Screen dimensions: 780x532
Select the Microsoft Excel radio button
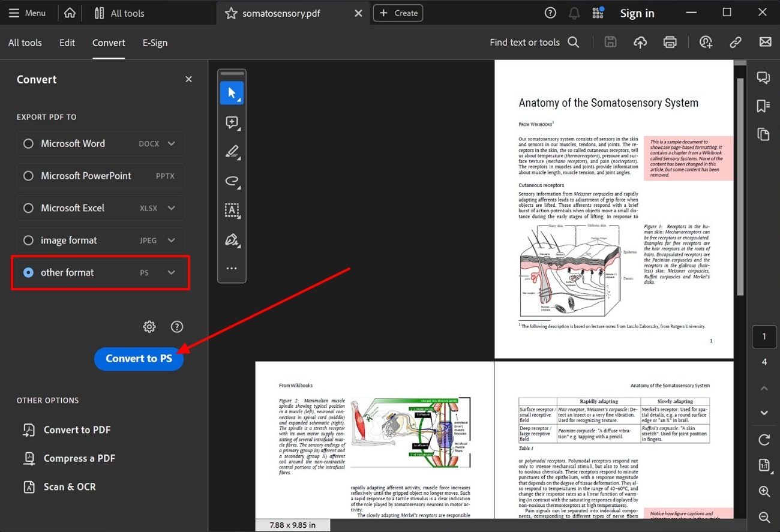(28, 208)
